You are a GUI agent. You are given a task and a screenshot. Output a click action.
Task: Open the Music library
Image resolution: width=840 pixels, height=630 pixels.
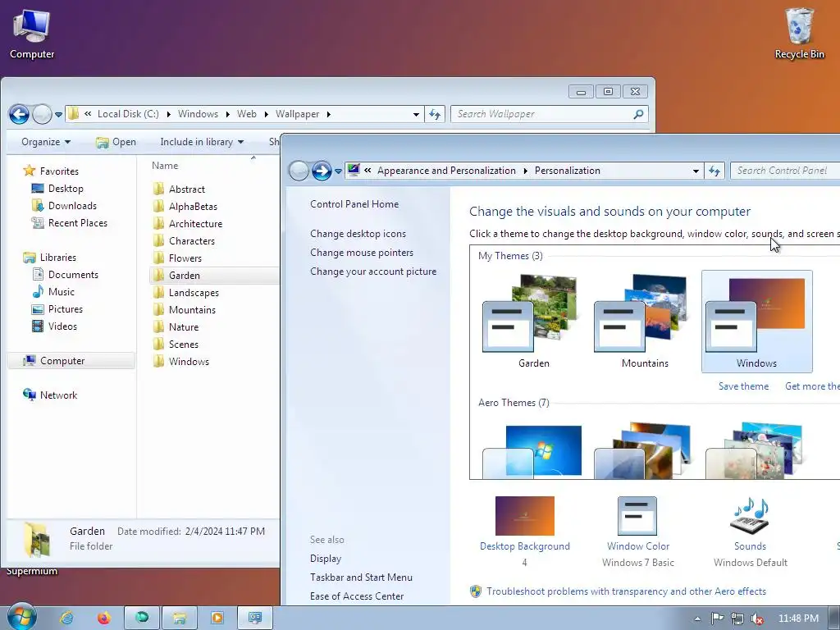click(x=53, y=292)
